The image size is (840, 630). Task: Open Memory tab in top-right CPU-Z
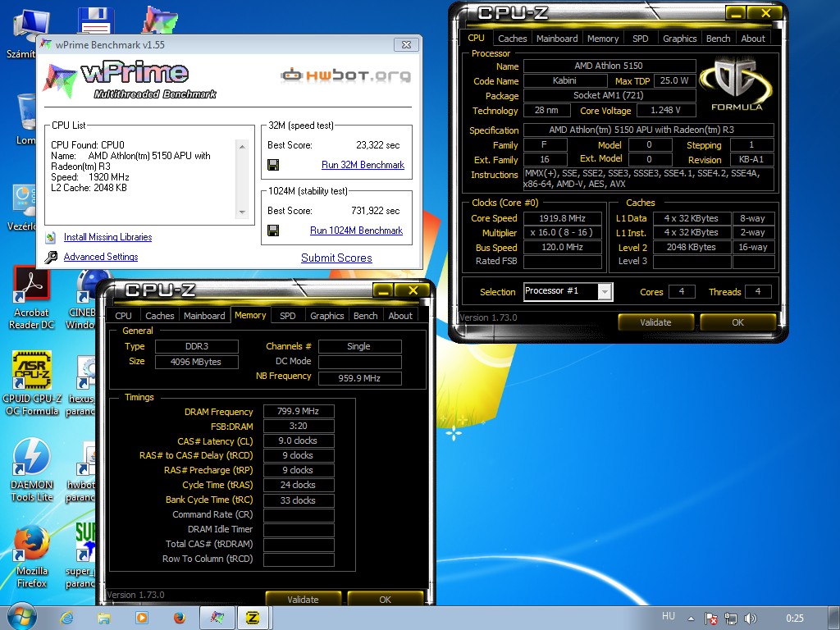[x=603, y=39]
